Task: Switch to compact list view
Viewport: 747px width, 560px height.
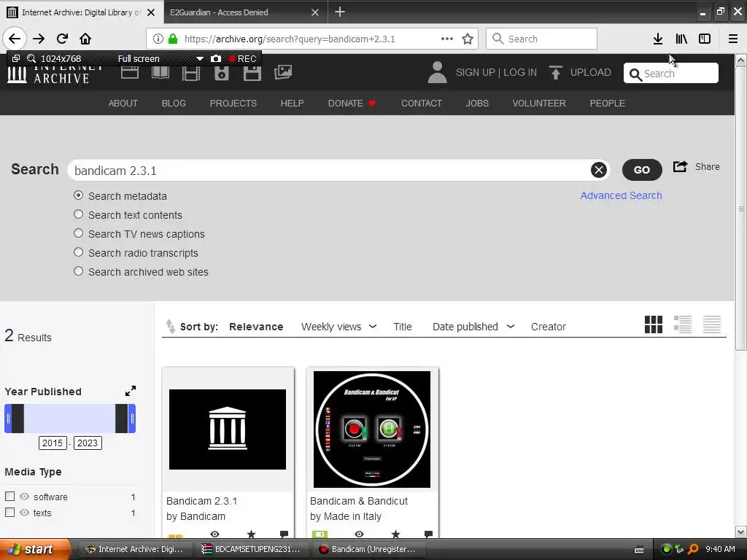Action: (x=712, y=324)
